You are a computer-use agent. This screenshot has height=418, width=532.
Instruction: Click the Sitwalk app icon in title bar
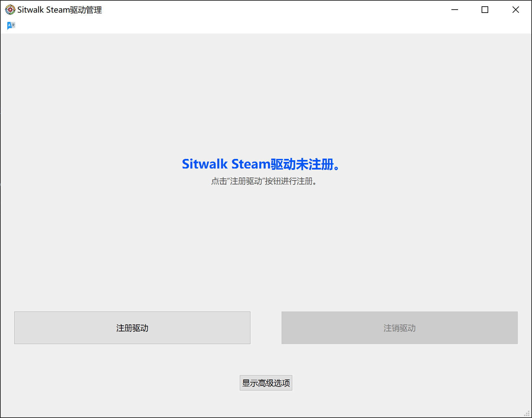[10, 10]
